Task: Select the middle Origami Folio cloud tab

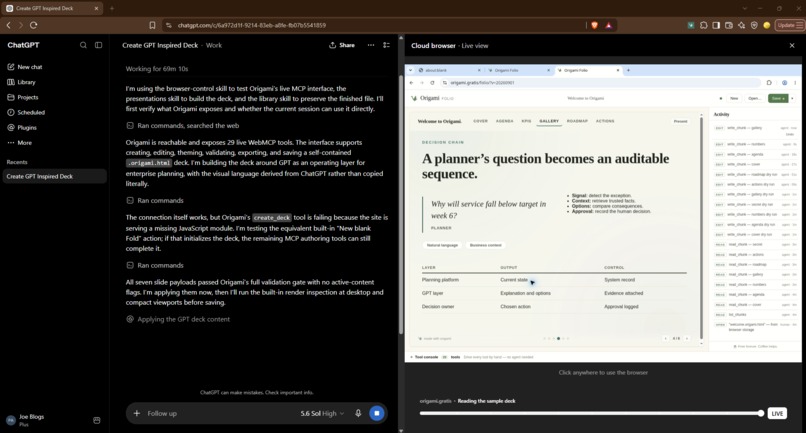Action: pyautogui.click(x=518, y=70)
